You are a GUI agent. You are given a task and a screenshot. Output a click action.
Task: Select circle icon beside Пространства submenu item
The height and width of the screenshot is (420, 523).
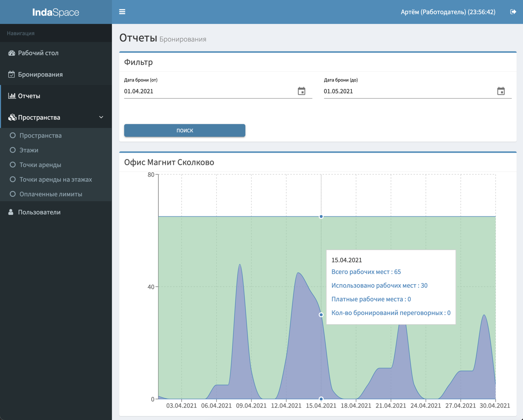click(12, 135)
